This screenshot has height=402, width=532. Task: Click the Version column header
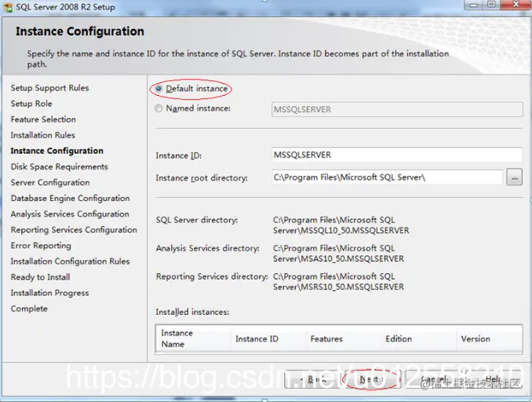click(x=490, y=338)
